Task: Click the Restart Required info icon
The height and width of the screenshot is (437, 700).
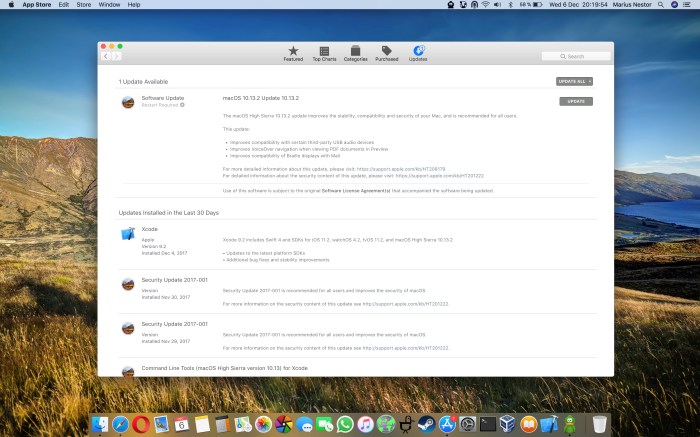Action: point(182,105)
